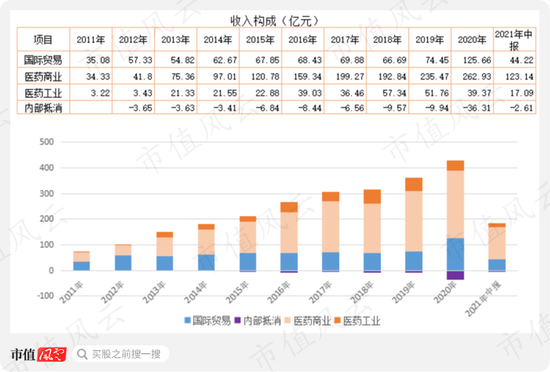
Task: Click the 2020年 column header
Action: point(472,40)
